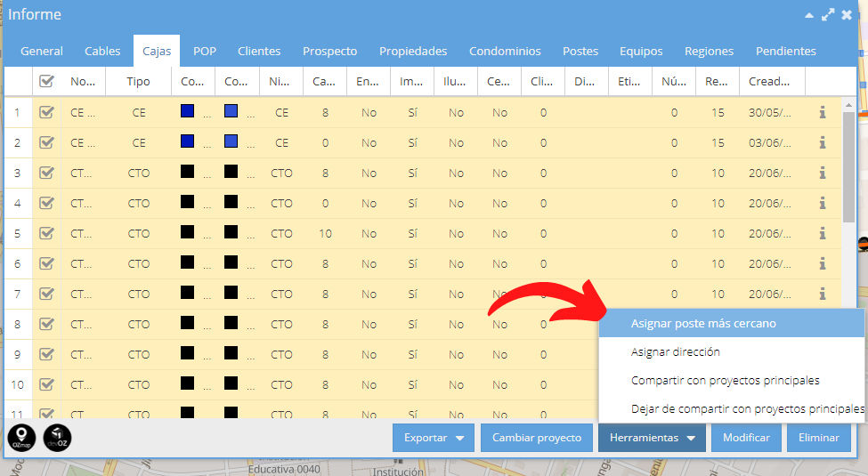Click the devOZ round logo icon

point(58,438)
